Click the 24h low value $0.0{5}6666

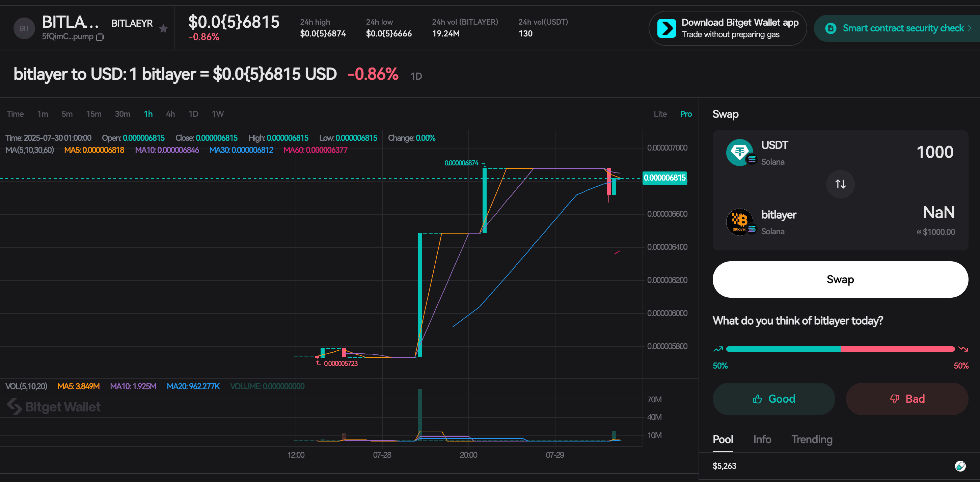[388, 33]
